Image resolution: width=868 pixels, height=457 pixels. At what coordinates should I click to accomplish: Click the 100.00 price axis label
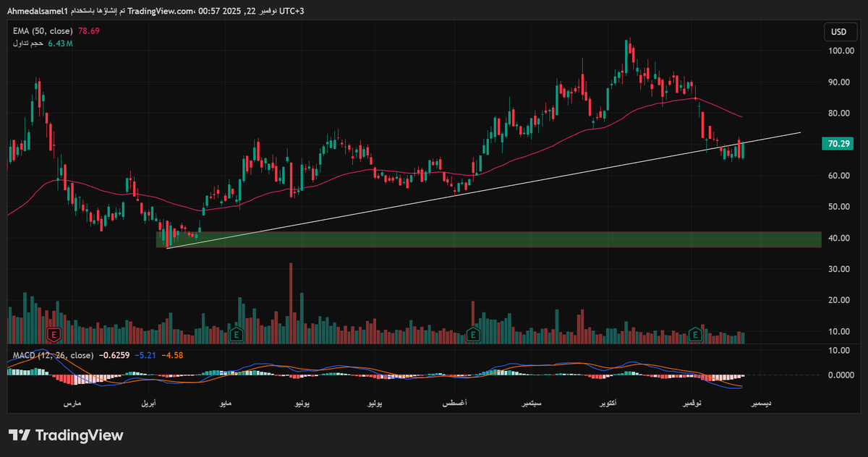click(841, 51)
